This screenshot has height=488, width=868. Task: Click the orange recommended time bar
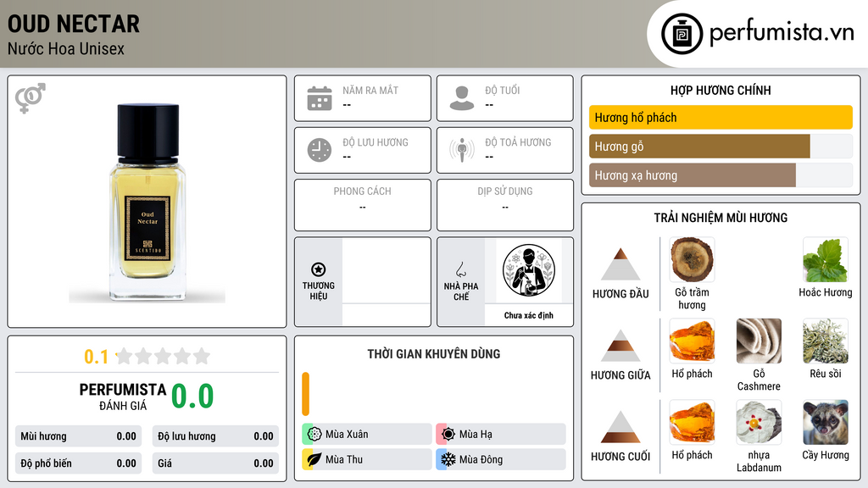tap(305, 394)
